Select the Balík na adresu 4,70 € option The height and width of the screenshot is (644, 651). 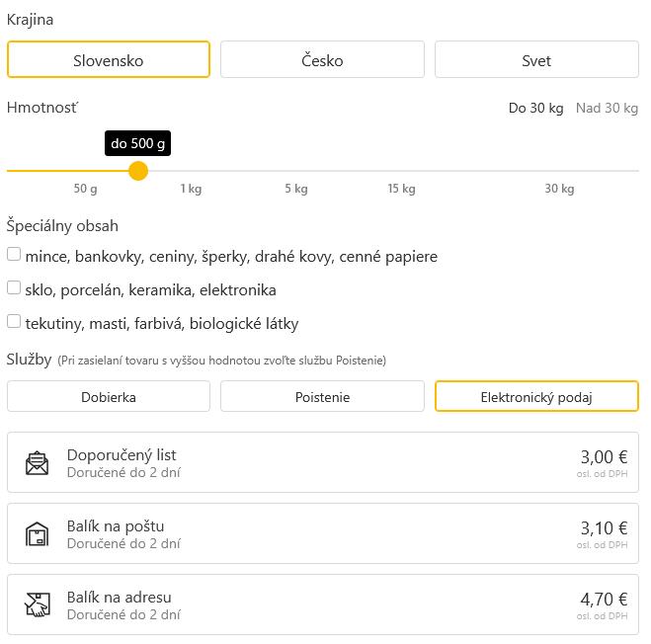(322, 604)
